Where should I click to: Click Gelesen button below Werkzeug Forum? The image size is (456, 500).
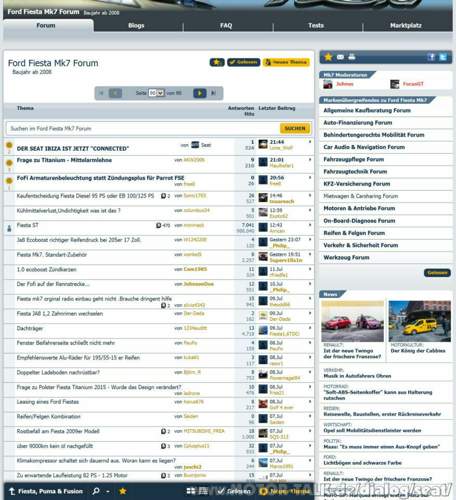437,273
